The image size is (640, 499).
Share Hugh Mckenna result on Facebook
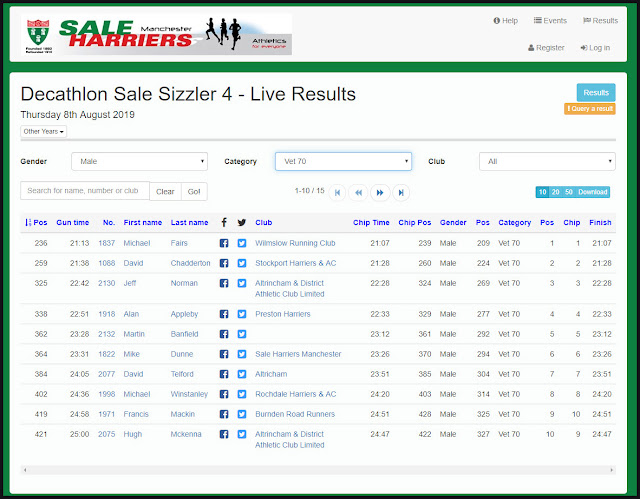click(224, 434)
